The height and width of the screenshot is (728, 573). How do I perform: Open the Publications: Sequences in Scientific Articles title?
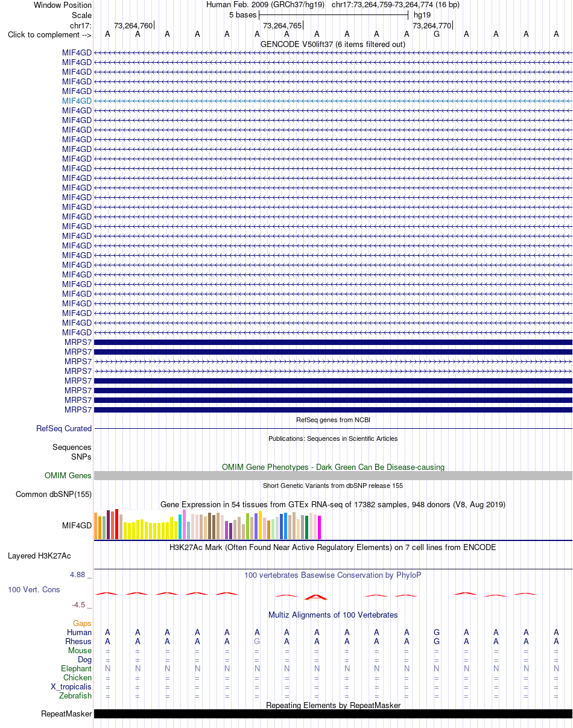(333, 438)
